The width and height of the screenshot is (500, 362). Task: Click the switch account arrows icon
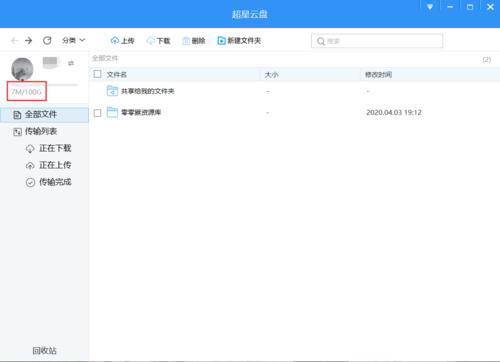point(71,63)
